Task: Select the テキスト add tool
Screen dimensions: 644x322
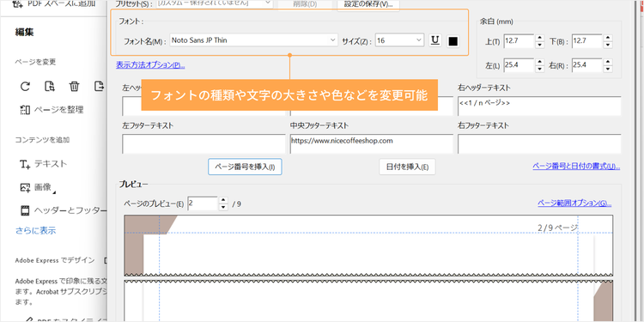Action: (x=43, y=164)
